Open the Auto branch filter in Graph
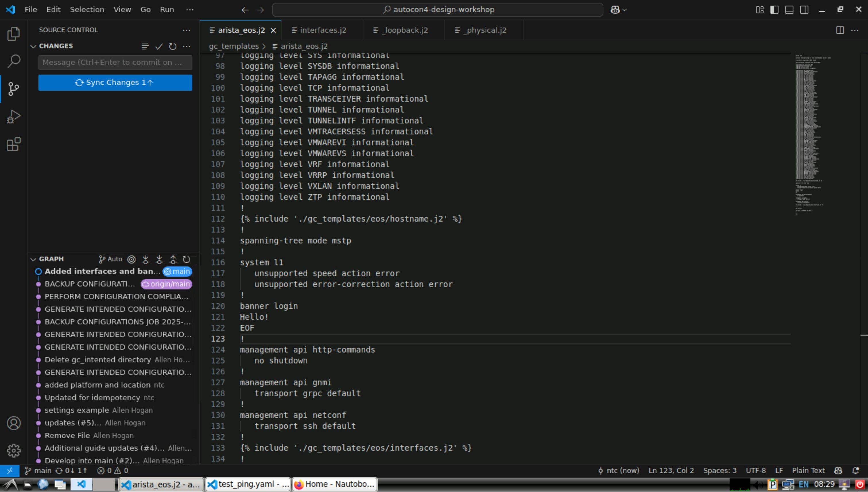 point(110,259)
